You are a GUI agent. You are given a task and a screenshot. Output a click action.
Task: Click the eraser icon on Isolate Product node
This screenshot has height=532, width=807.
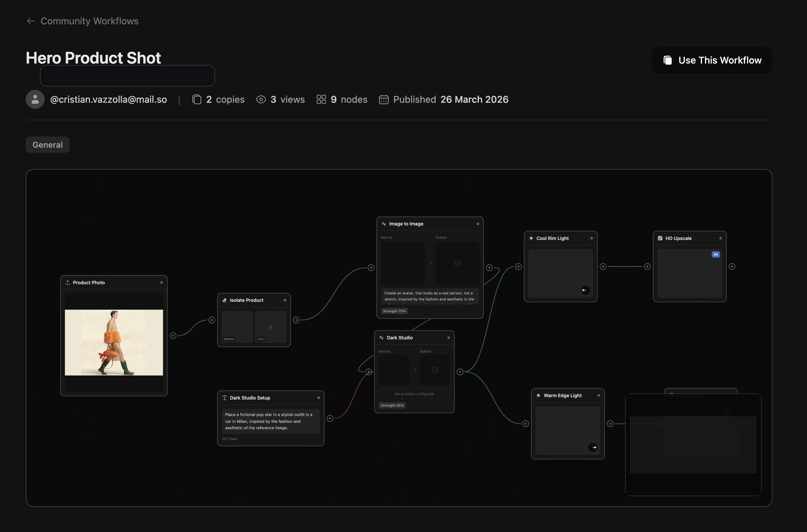225,300
